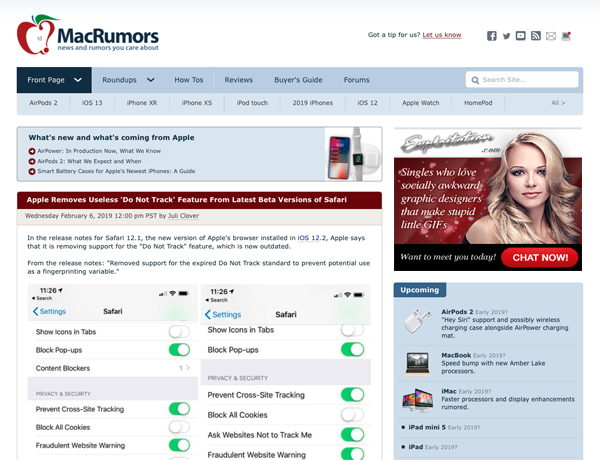The width and height of the screenshot is (600, 460).
Task: Click the MacBook image in Upcoming
Action: pos(417,364)
